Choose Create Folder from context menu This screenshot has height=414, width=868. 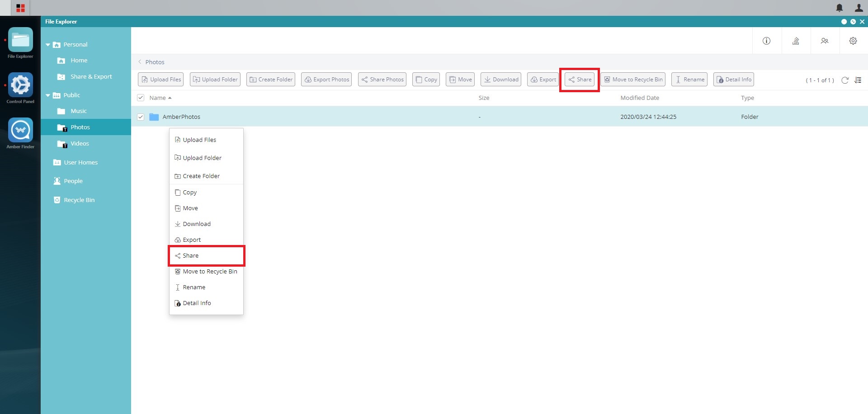click(x=206, y=176)
